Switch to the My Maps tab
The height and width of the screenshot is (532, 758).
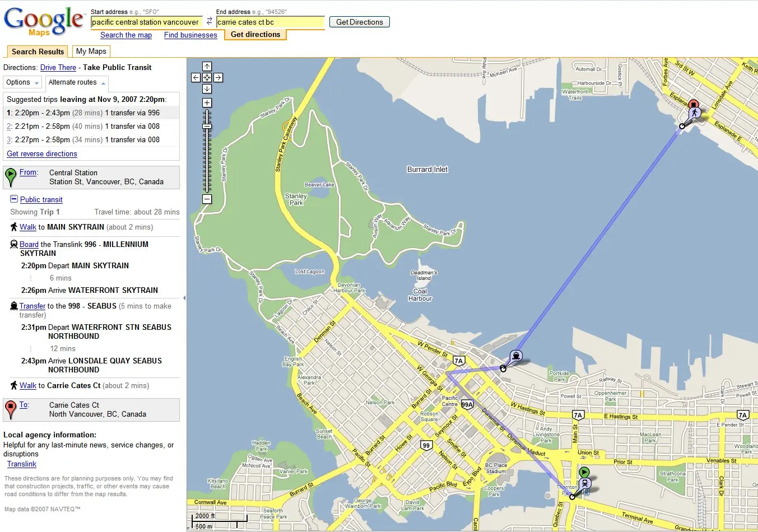(91, 52)
